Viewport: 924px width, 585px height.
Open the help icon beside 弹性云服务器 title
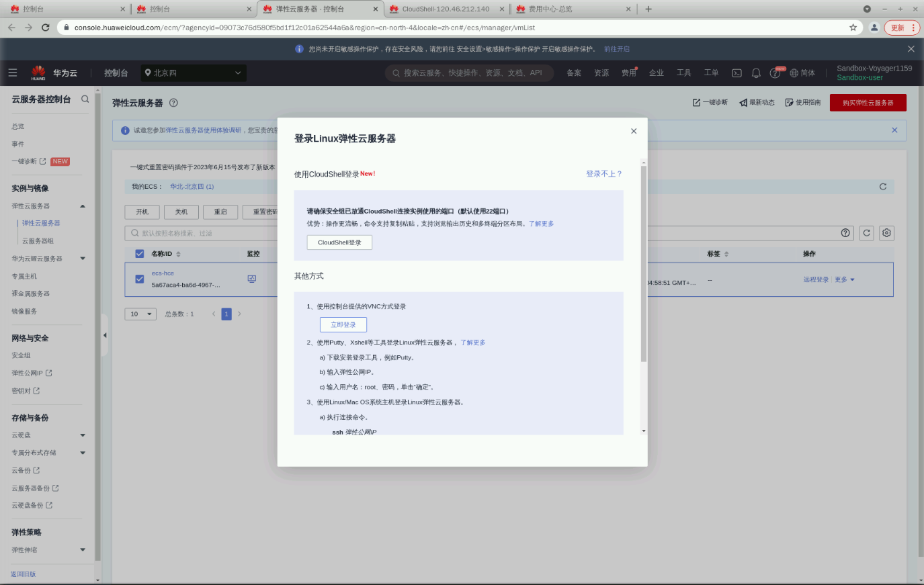(x=173, y=103)
